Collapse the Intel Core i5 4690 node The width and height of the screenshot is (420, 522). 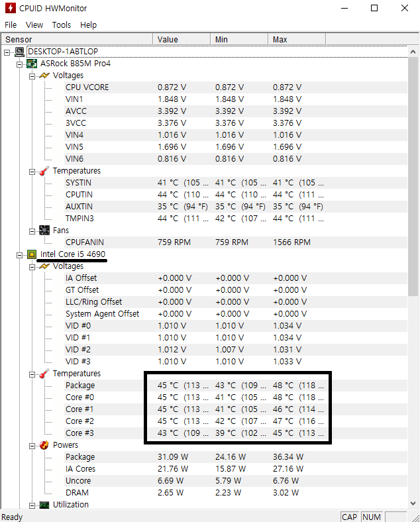(x=20, y=255)
